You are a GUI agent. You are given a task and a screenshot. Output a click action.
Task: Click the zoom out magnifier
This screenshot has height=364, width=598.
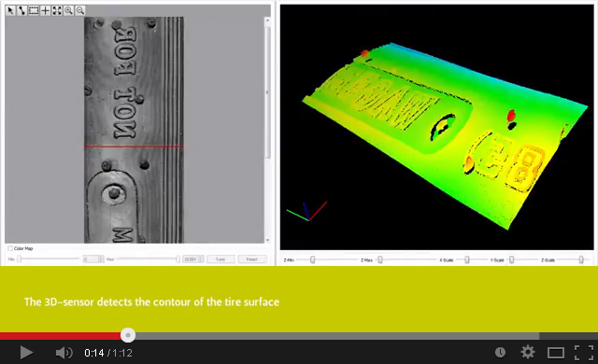pos(80,10)
